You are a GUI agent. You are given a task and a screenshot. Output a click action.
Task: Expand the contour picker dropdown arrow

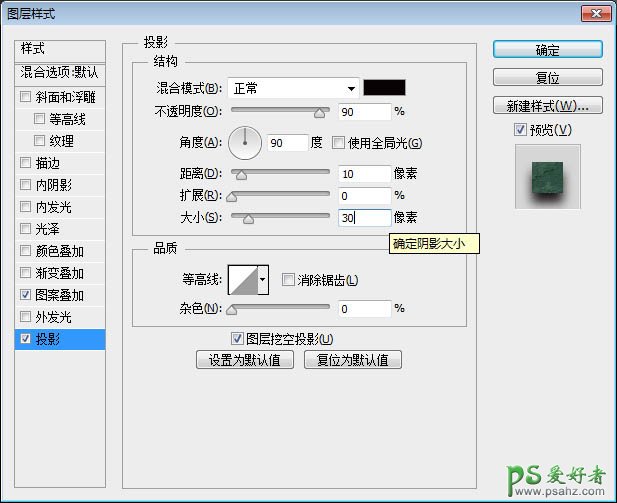click(263, 281)
